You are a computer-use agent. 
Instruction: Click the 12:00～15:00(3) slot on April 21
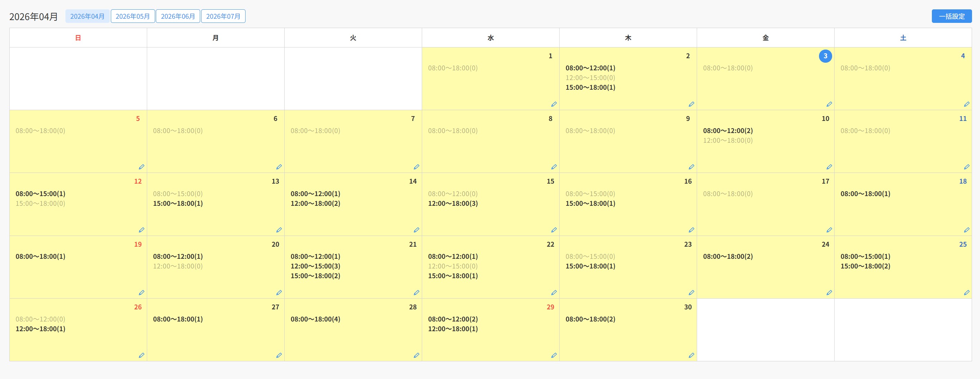click(315, 266)
